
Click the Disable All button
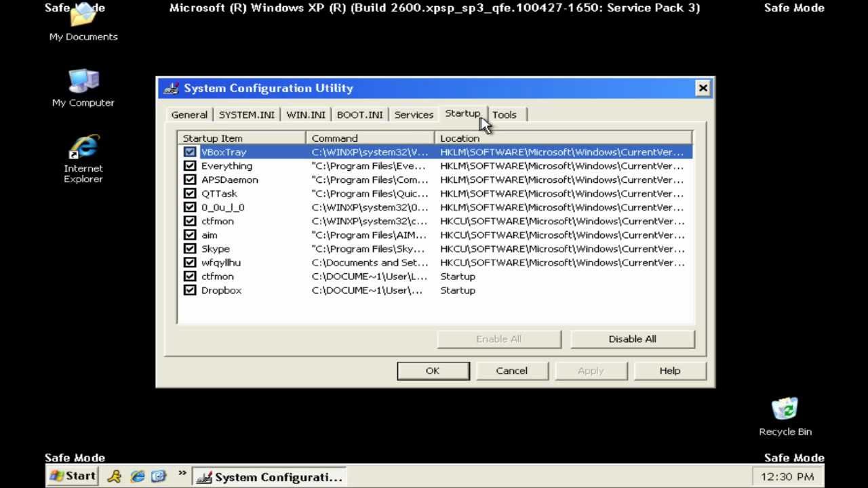[633, 339]
